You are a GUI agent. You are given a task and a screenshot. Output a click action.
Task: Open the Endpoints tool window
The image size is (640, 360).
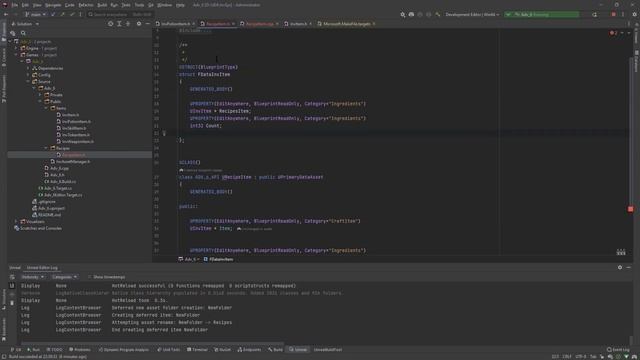point(249,350)
